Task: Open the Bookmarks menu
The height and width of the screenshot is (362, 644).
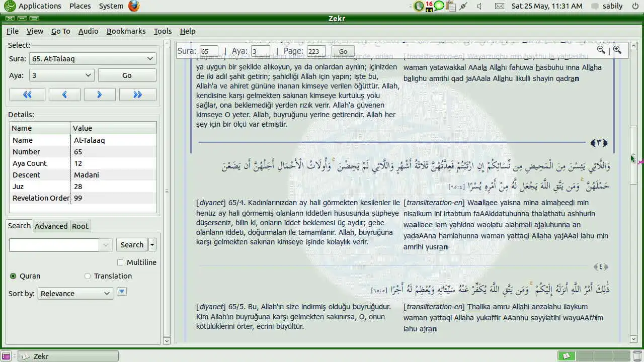Action: [x=126, y=31]
